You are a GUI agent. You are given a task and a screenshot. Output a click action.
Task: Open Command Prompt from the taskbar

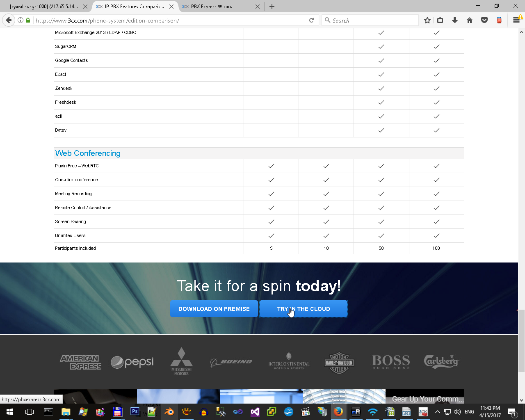tap(48, 412)
